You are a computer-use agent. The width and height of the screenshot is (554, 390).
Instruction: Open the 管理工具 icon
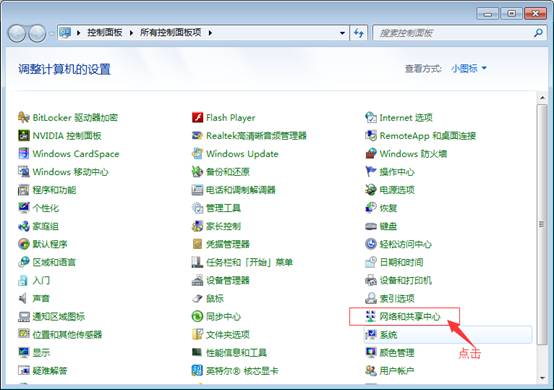click(x=197, y=208)
